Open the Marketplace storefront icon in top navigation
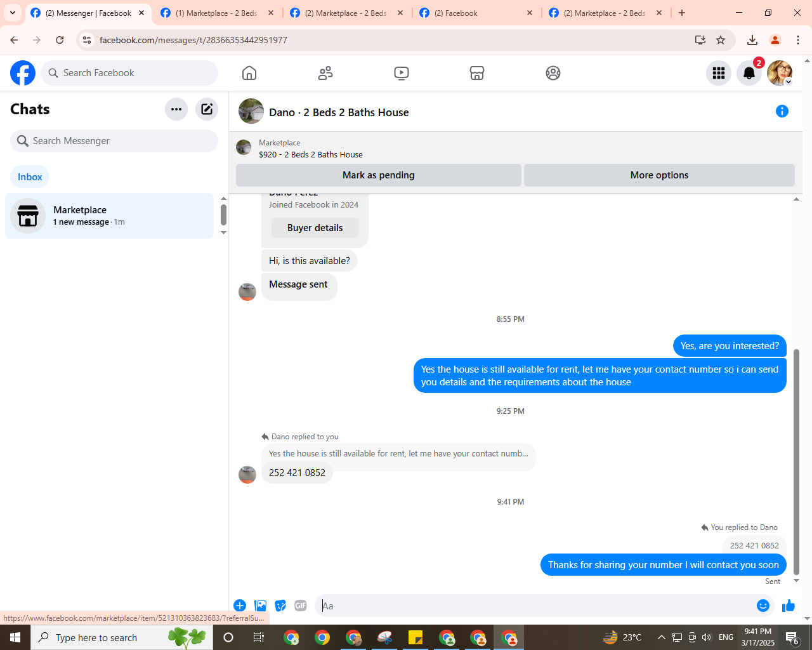 477,73
